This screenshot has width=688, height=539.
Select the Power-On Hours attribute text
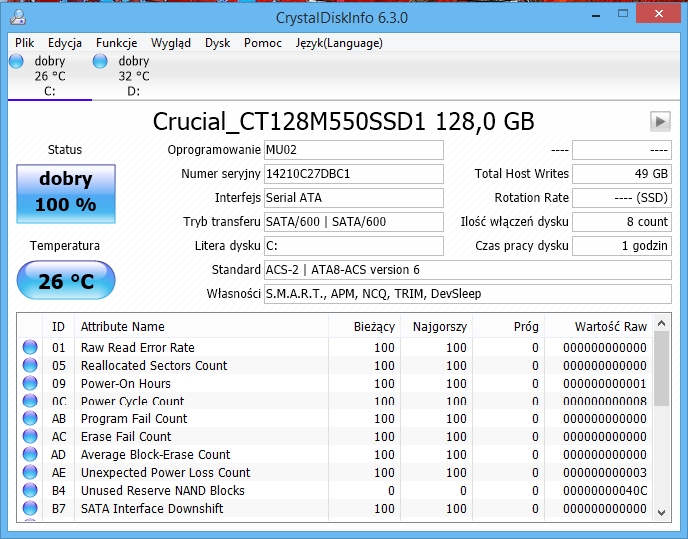pos(126,384)
